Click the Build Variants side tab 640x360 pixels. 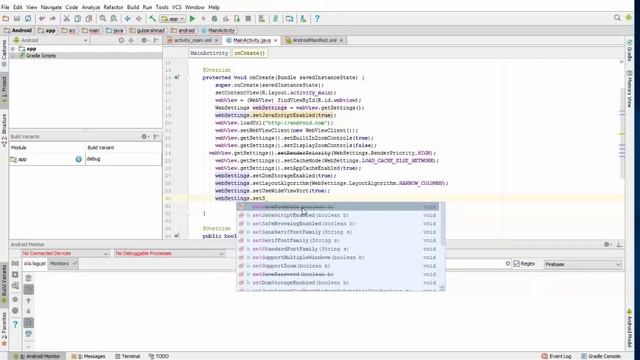pos(4,284)
